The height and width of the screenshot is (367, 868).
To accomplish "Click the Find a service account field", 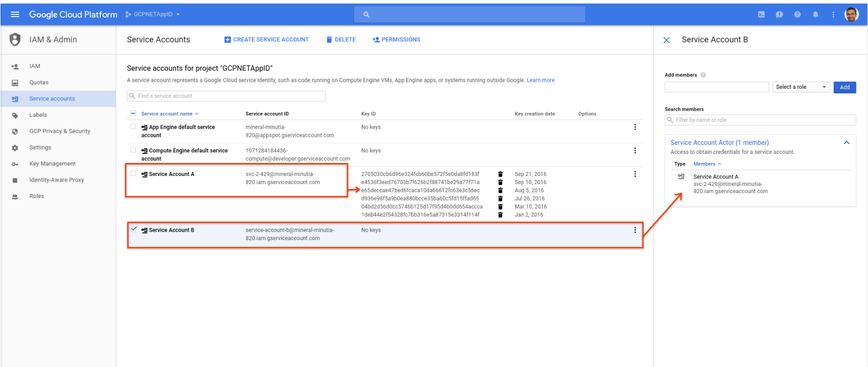I will point(226,96).
